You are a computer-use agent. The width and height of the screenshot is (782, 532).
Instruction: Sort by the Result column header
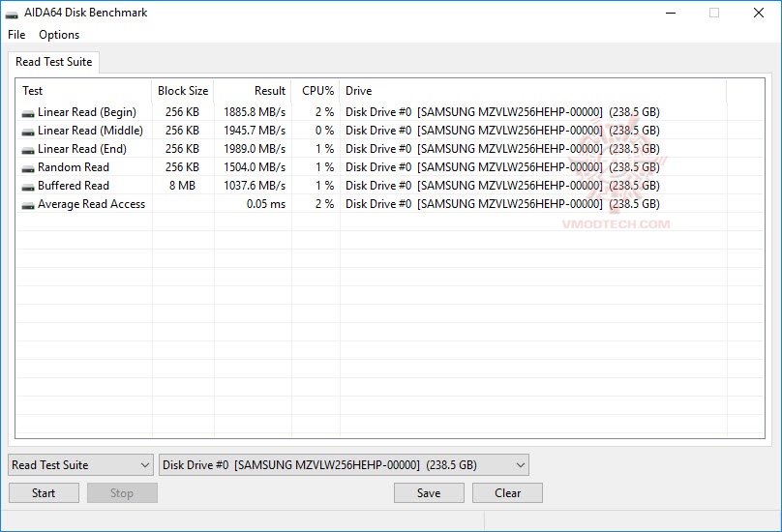253,91
